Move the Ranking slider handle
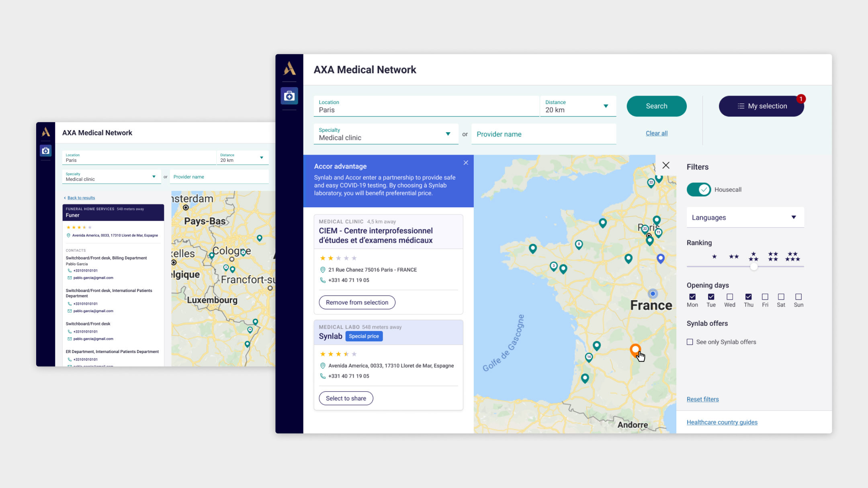The height and width of the screenshot is (488, 868). [x=754, y=266]
